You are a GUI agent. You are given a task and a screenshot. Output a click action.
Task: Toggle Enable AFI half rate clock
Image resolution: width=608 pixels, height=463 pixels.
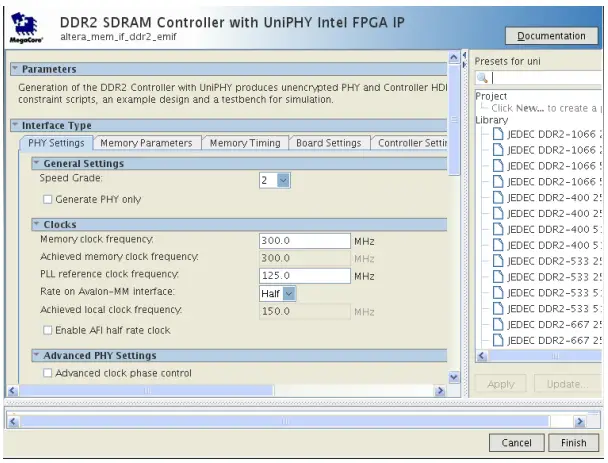pos(48,330)
